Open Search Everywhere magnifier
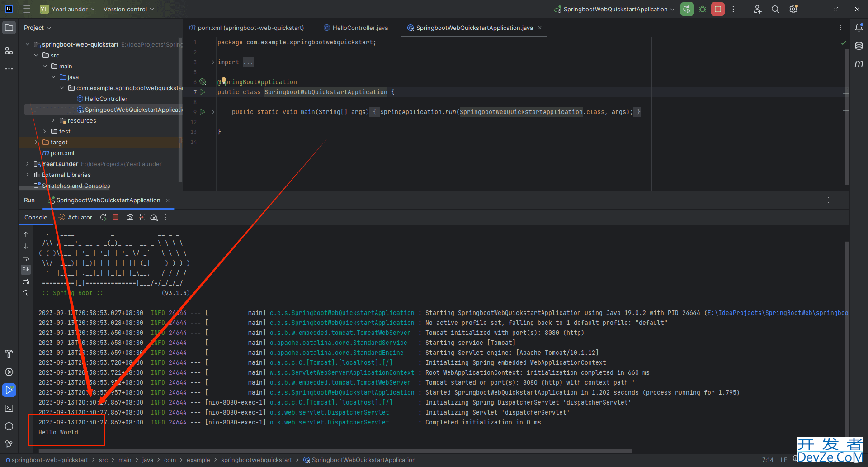The width and height of the screenshot is (868, 467). [x=775, y=9]
